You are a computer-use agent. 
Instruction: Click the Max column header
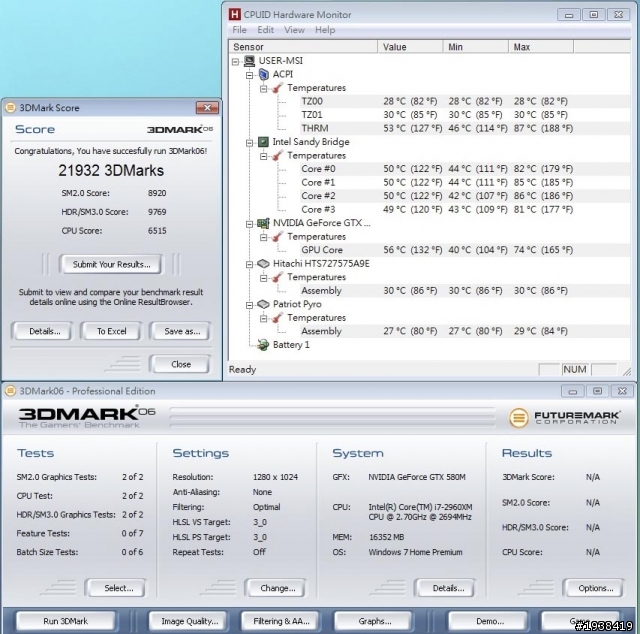[541, 47]
